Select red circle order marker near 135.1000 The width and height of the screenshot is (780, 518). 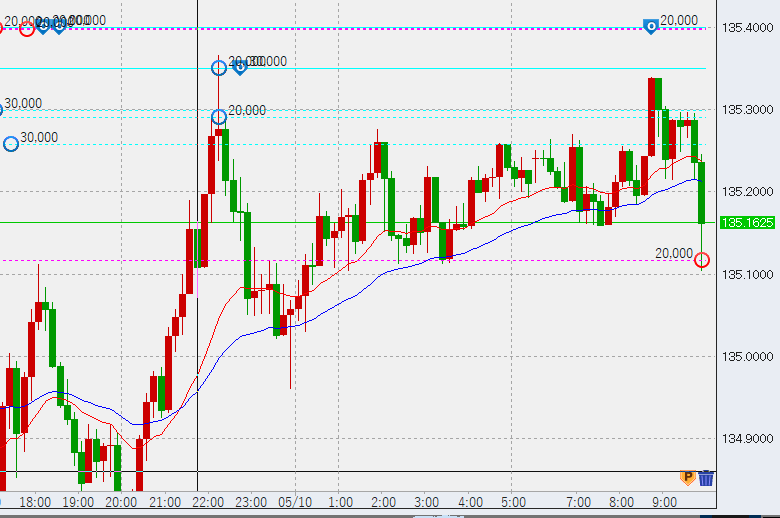(x=702, y=260)
